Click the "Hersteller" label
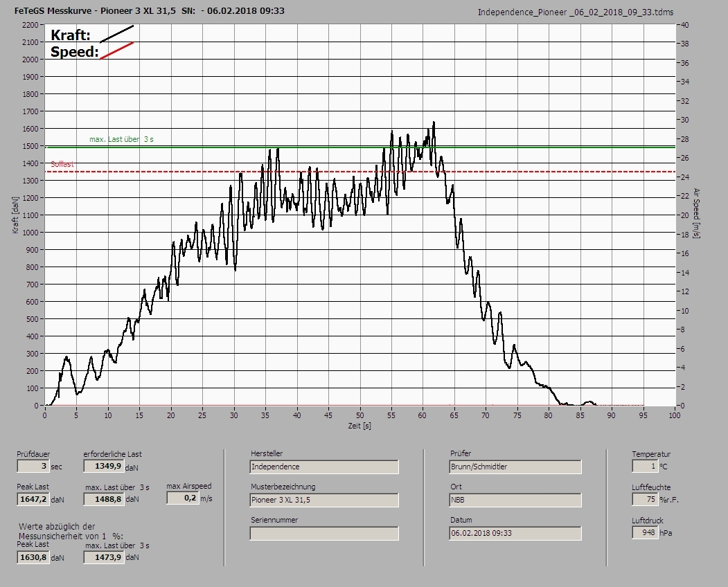The width and height of the screenshot is (728, 587). tap(267, 453)
